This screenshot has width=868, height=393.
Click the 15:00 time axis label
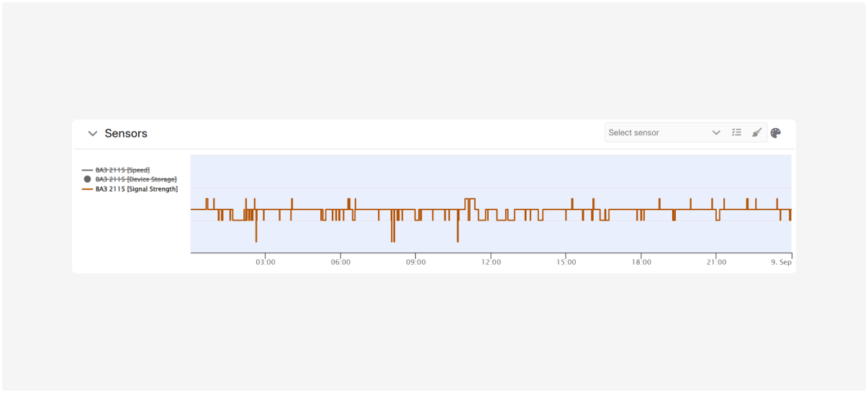pos(566,262)
